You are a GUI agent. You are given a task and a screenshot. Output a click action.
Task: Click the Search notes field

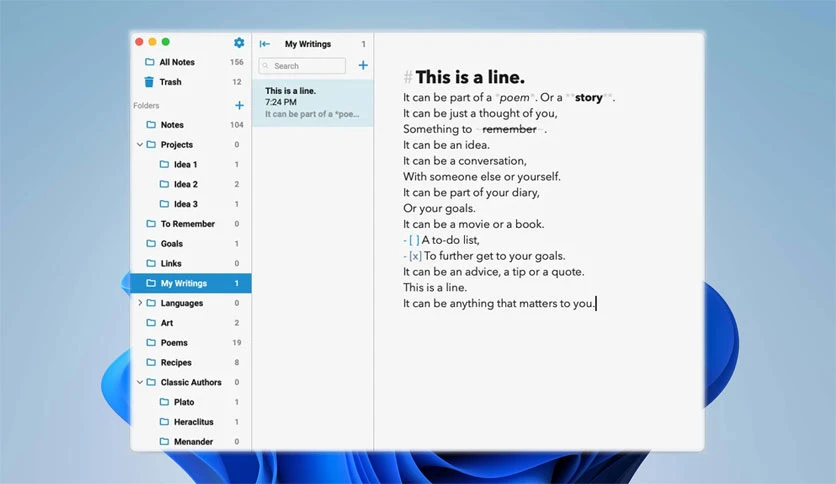(x=302, y=66)
